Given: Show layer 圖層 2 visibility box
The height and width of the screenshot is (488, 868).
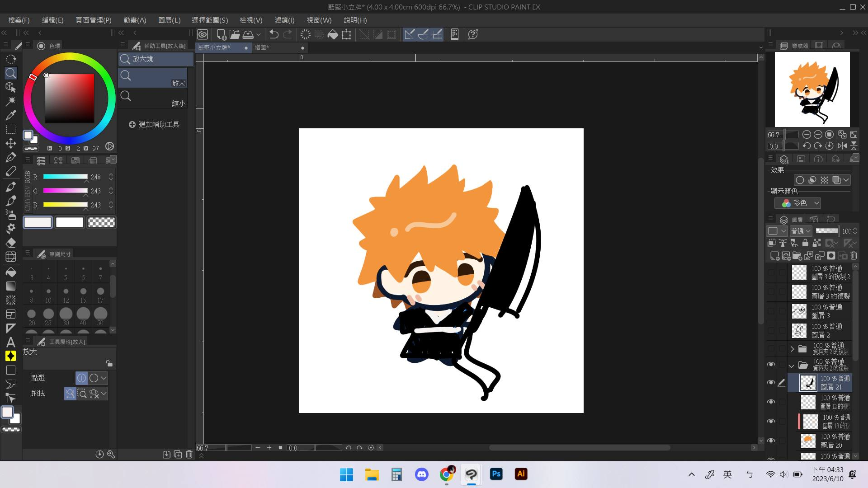Looking at the screenshot, I should (x=771, y=331).
